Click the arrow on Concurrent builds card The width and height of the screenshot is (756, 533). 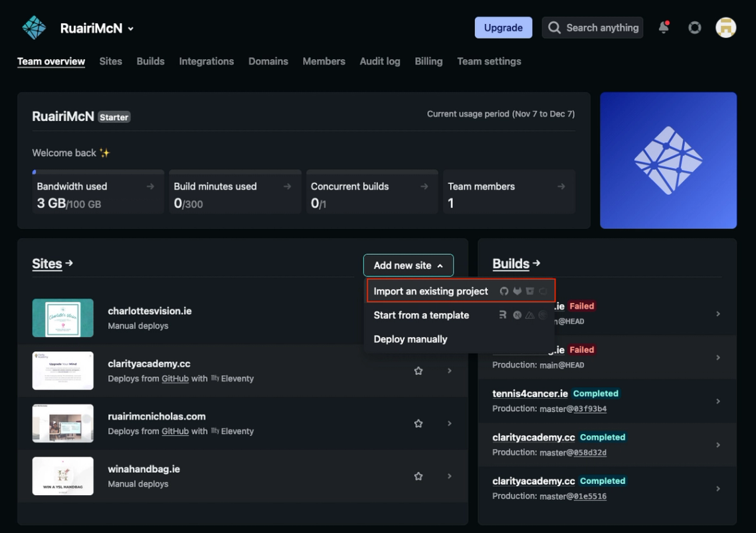coord(425,187)
